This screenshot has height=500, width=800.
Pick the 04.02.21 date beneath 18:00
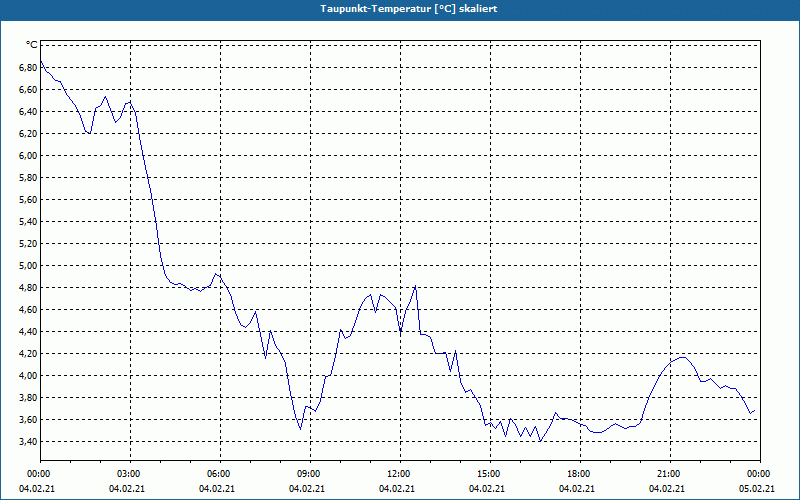pos(577,488)
